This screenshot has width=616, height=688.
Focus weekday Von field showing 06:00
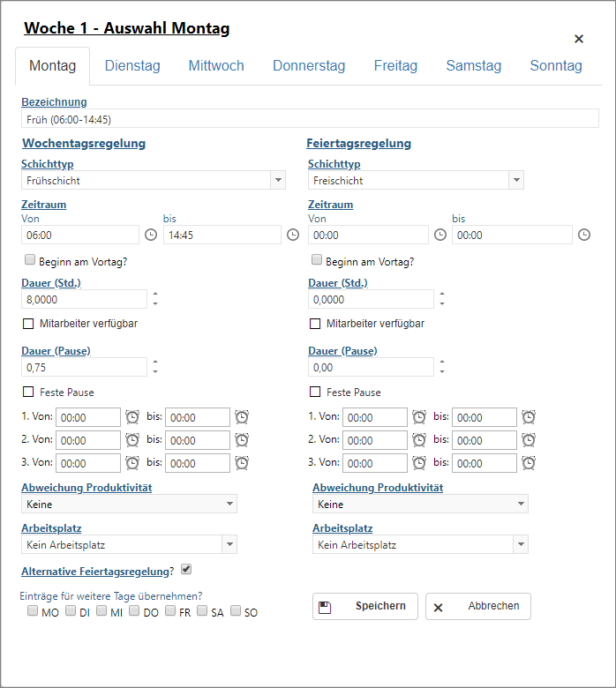point(80,235)
